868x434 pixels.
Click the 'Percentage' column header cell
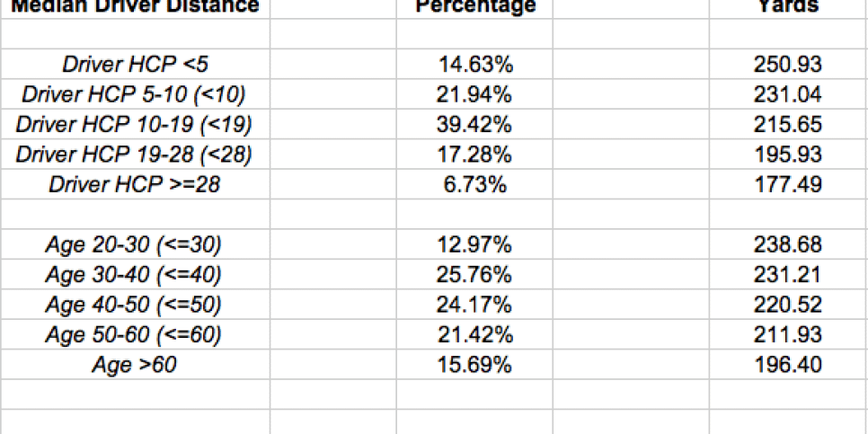pyautogui.click(x=474, y=7)
